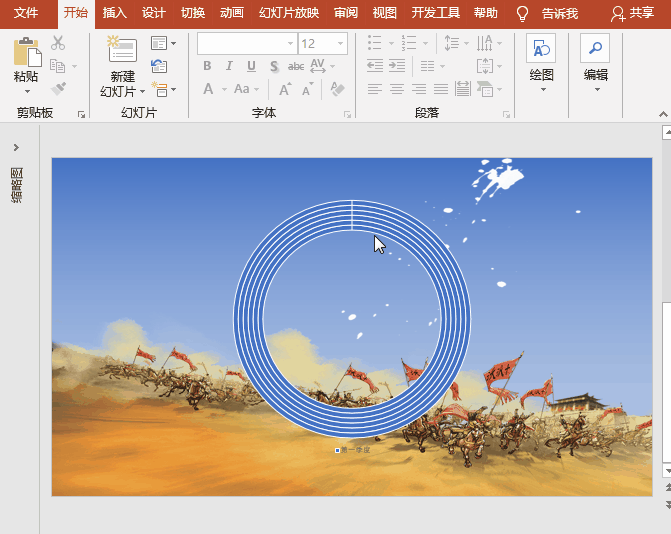Toggle Strikethrough formatting
Screen dimensions: 671x534
296,66
